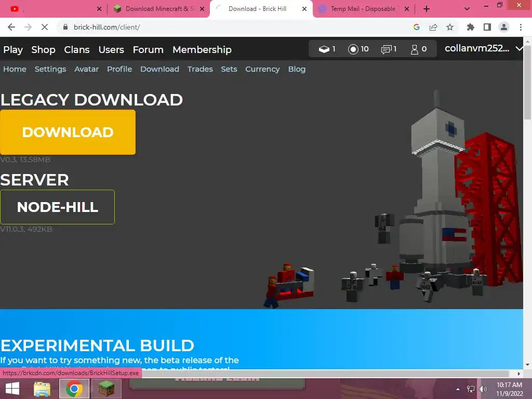Close the Temp Mail tab

tap(407, 9)
